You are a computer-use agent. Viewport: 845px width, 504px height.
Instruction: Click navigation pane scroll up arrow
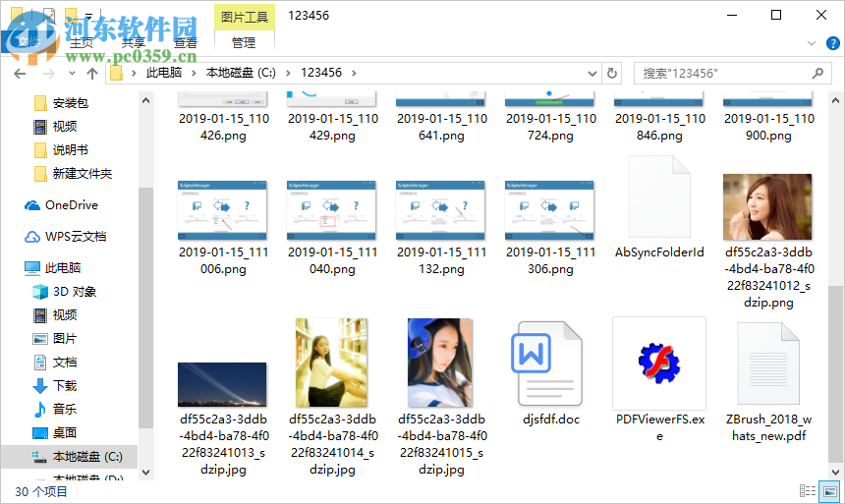pos(145,100)
